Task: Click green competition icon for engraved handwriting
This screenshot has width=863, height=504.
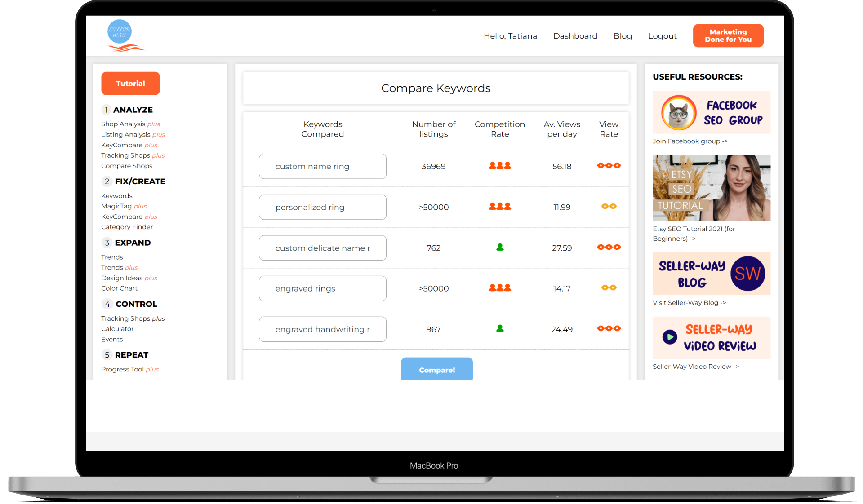Action: (500, 328)
